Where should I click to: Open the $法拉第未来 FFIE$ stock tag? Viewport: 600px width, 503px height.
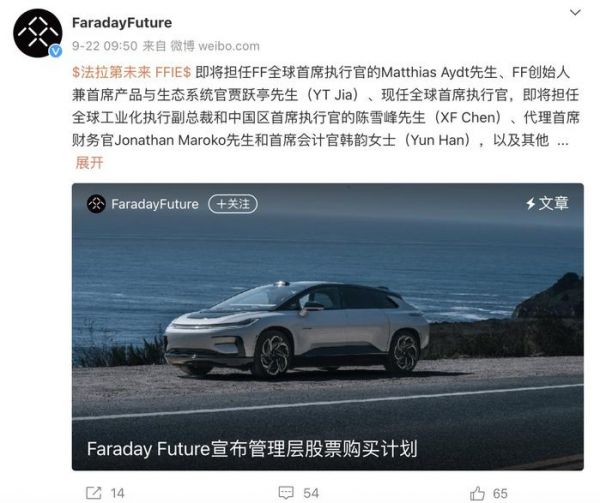click(131, 72)
